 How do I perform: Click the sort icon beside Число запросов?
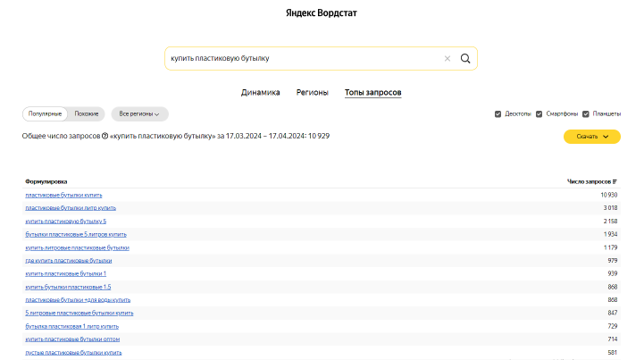point(615,181)
